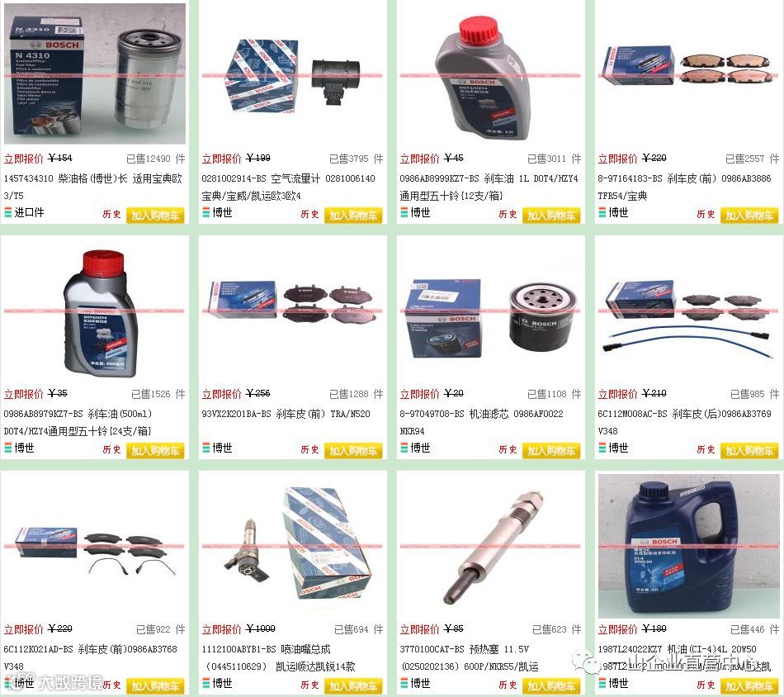Open 历史 for the 3770100CAT-BS glow plug
Image resolution: width=784 pixels, height=697 pixels.
(x=508, y=685)
